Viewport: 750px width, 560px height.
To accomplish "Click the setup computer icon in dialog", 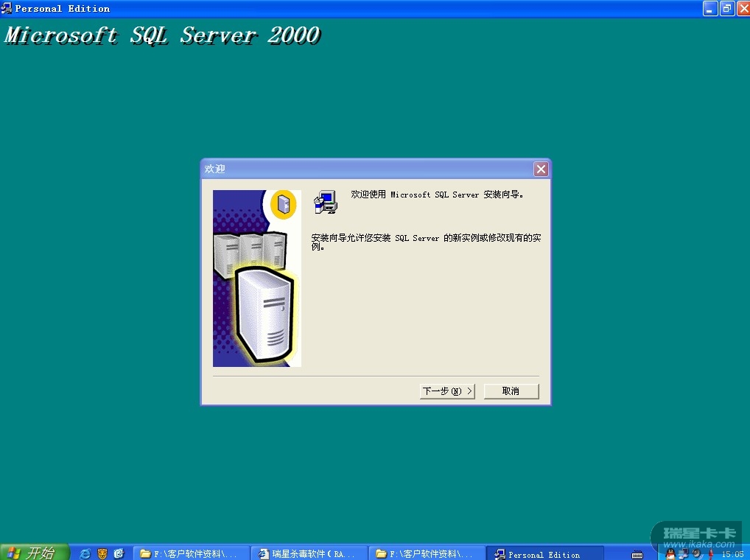I will [326, 202].
